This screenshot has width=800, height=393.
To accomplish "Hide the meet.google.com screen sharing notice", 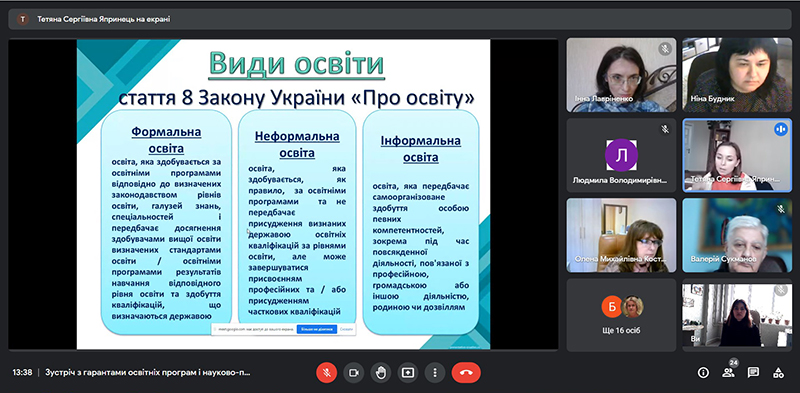I will (x=346, y=329).
